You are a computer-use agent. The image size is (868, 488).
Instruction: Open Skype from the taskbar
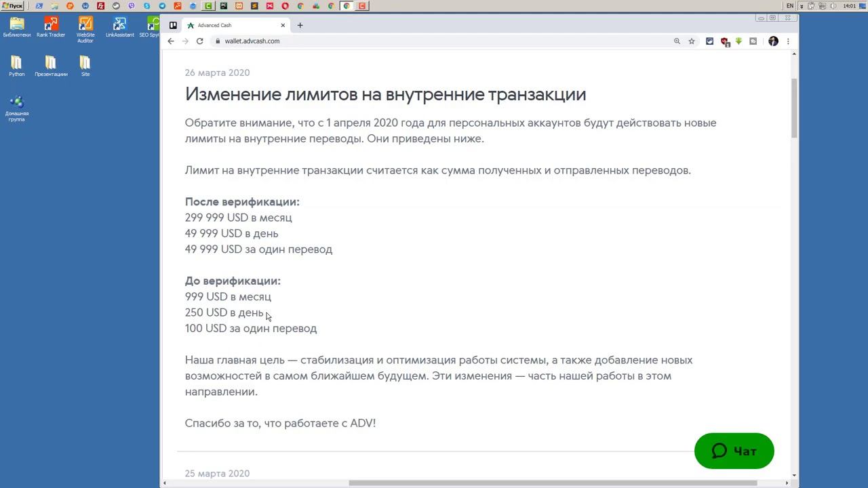click(x=146, y=6)
